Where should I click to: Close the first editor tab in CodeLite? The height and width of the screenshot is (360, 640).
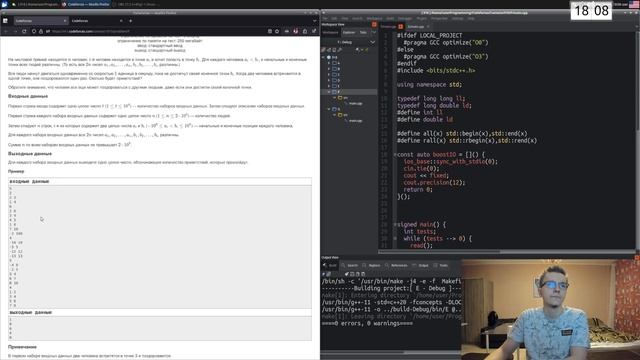tap(400, 27)
